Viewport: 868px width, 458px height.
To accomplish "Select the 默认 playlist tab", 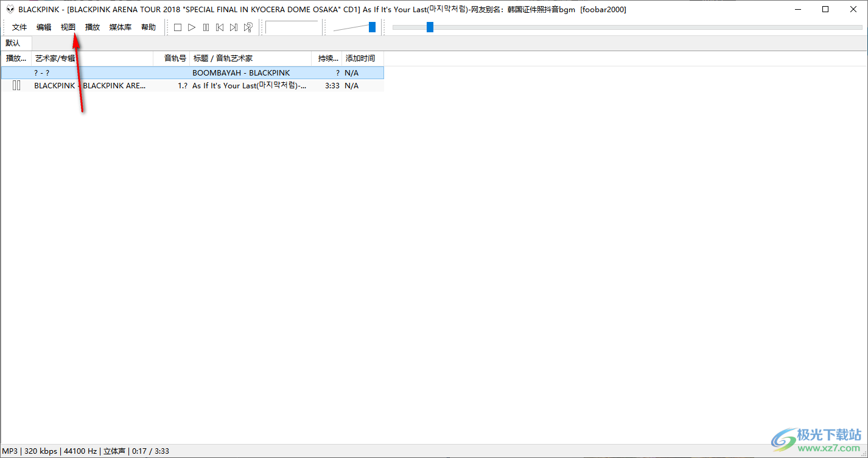I will click(x=13, y=43).
